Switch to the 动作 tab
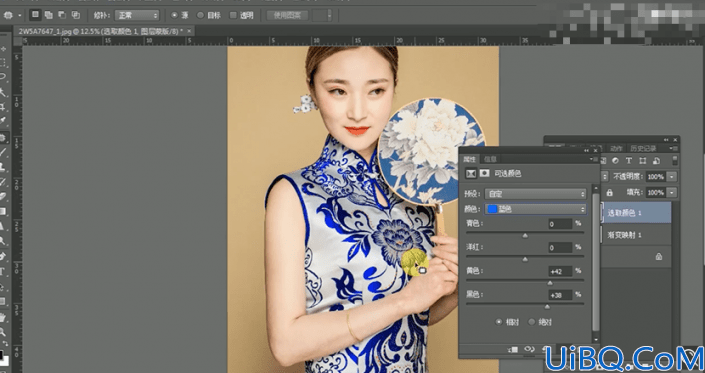Viewport: 705px width, 373px height. (616, 148)
